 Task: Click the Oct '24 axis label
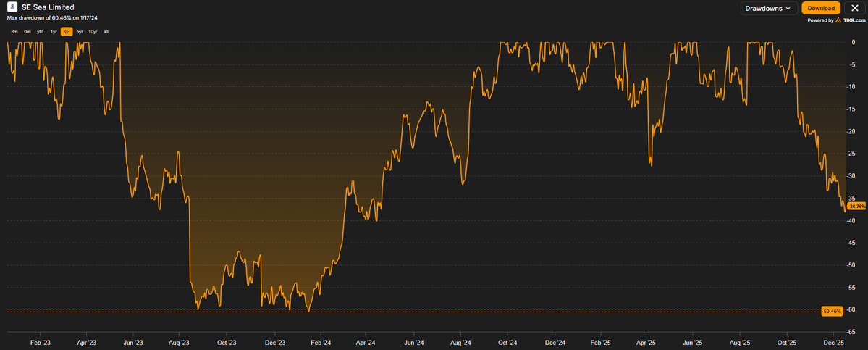507,344
